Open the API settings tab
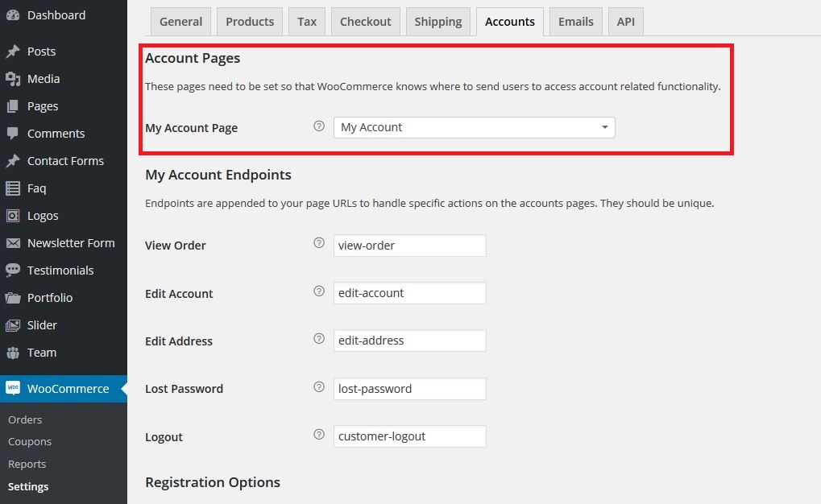 point(626,22)
